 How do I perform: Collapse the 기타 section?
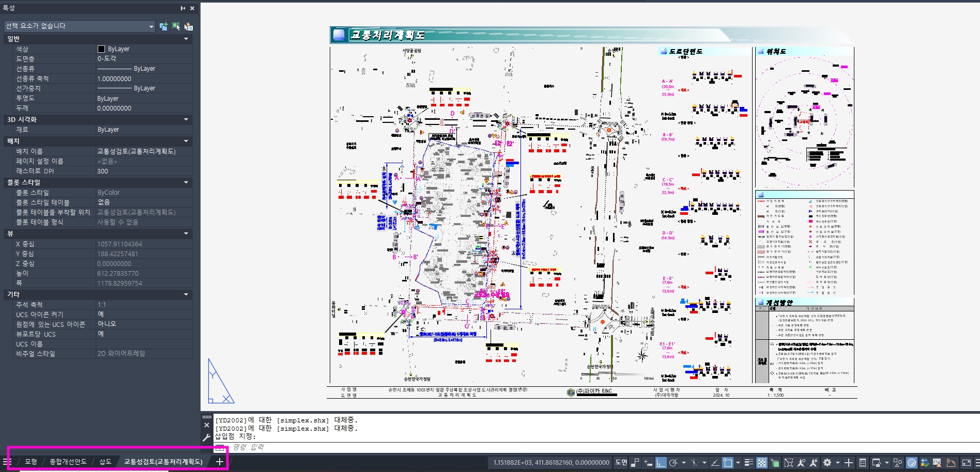[x=186, y=294]
